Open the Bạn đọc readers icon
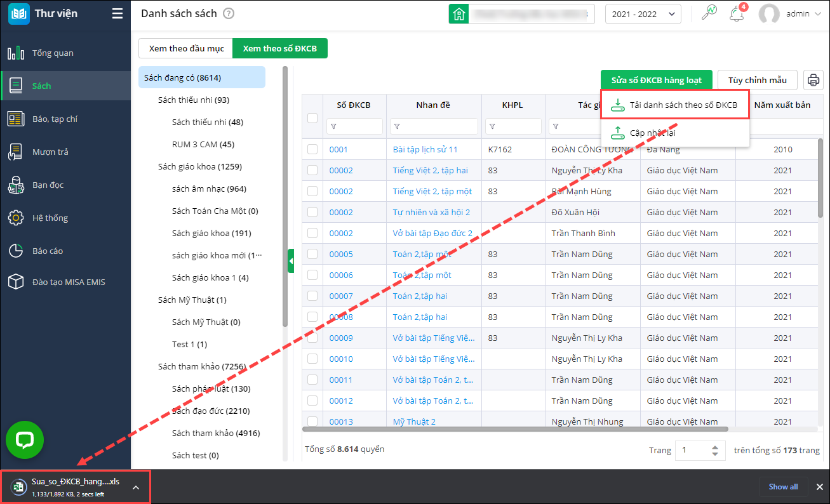This screenshot has height=504, width=830. [x=16, y=185]
